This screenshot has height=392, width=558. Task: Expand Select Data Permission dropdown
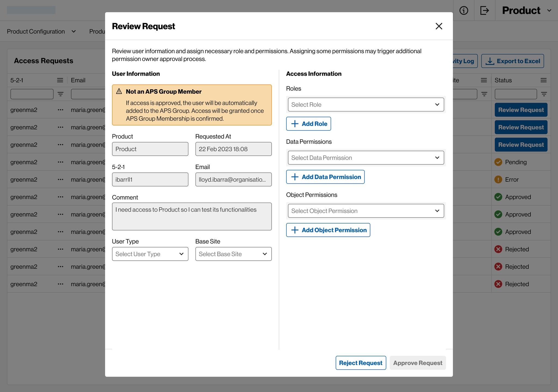pyautogui.click(x=366, y=158)
